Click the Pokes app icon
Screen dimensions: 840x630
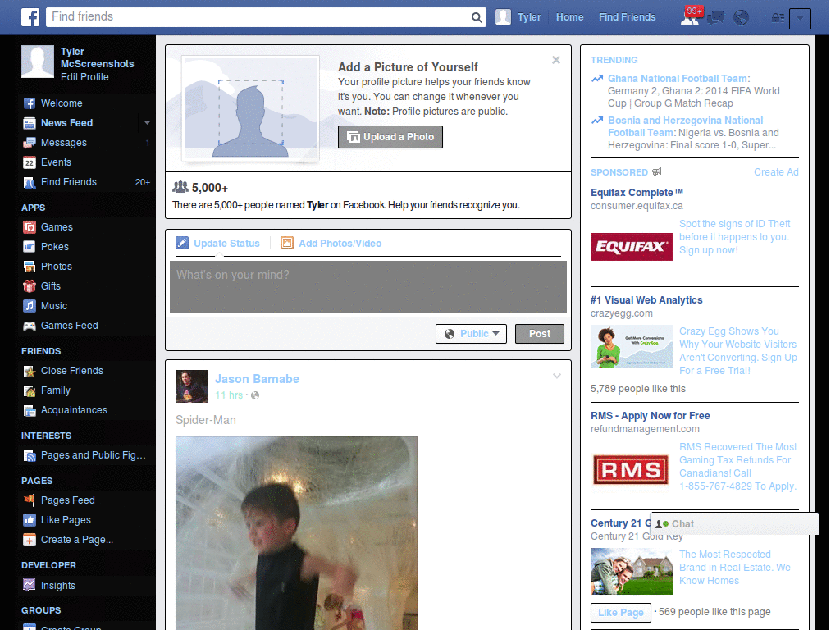[x=30, y=247]
